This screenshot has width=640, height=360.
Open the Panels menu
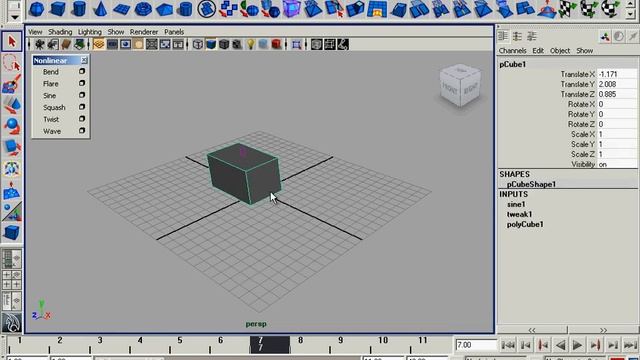(x=174, y=32)
